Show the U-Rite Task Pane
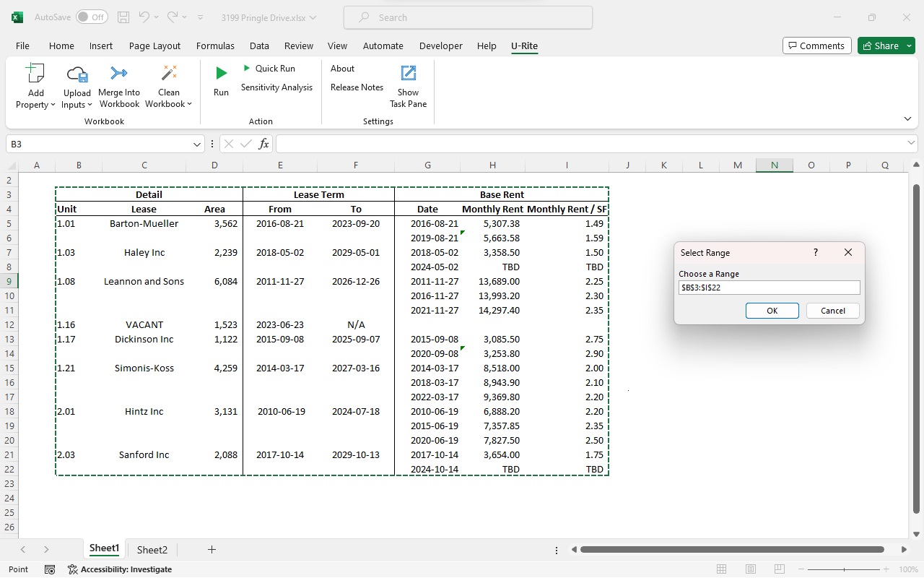The height and width of the screenshot is (578, 924). [x=408, y=85]
